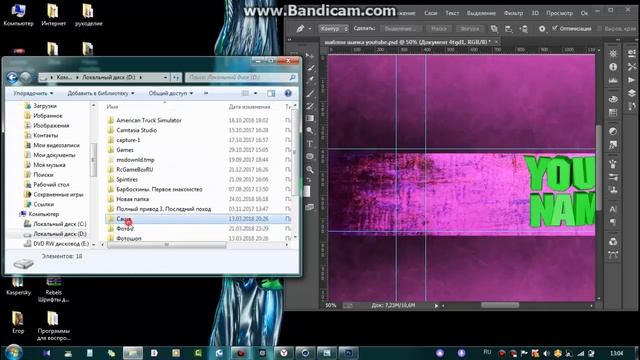Click the Выделение... button in options bar
The height and width of the screenshot is (360, 640).
pos(400,29)
